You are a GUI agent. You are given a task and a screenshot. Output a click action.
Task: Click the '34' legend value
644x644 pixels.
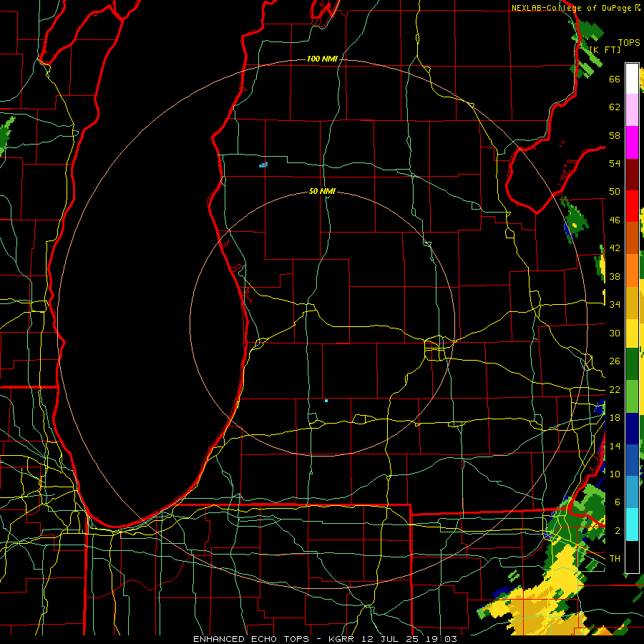(x=615, y=305)
